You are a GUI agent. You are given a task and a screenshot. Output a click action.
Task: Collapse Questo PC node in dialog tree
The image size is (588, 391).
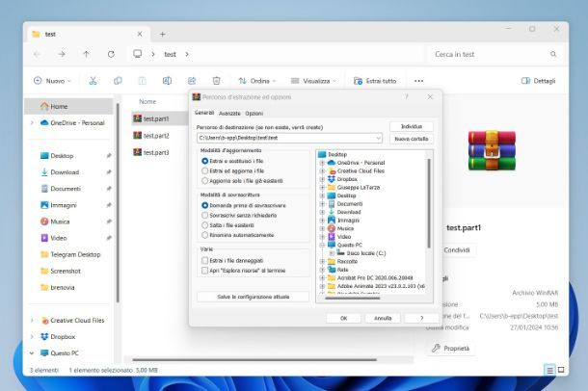point(322,245)
